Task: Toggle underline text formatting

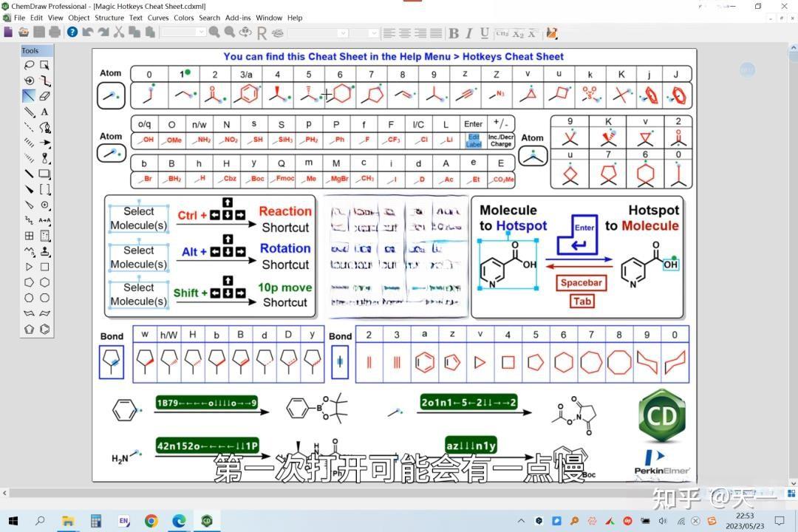Action: point(485,33)
